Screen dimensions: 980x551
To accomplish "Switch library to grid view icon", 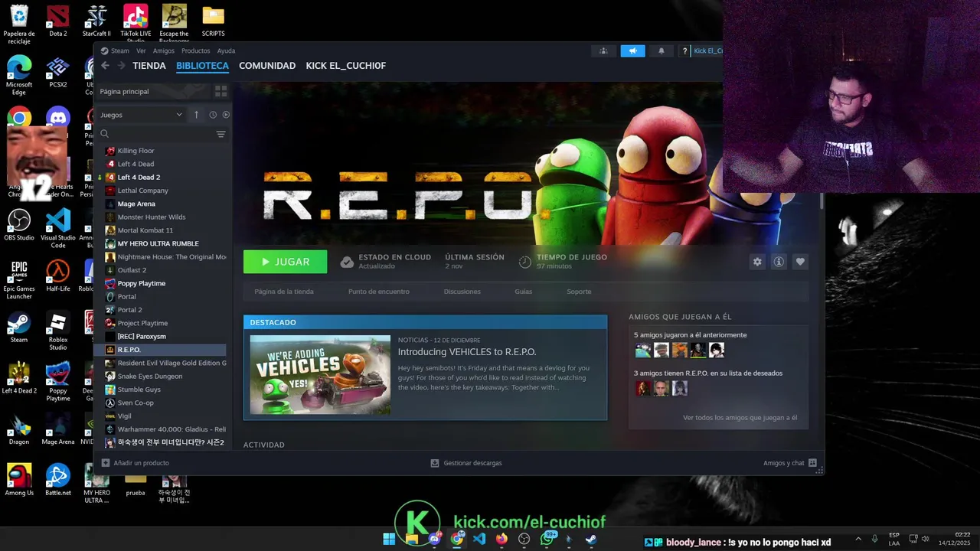I will (x=220, y=91).
